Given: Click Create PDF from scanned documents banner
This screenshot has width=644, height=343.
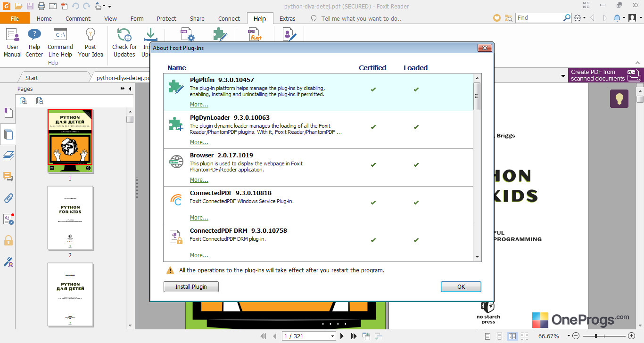Looking at the screenshot, I should pos(606,75).
